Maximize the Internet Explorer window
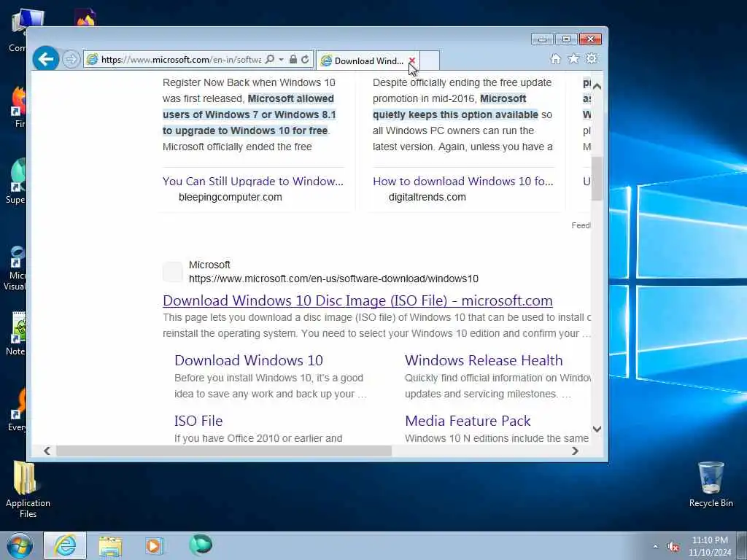Image resolution: width=747 pixels, height=560 pixels. click(566, 39)
